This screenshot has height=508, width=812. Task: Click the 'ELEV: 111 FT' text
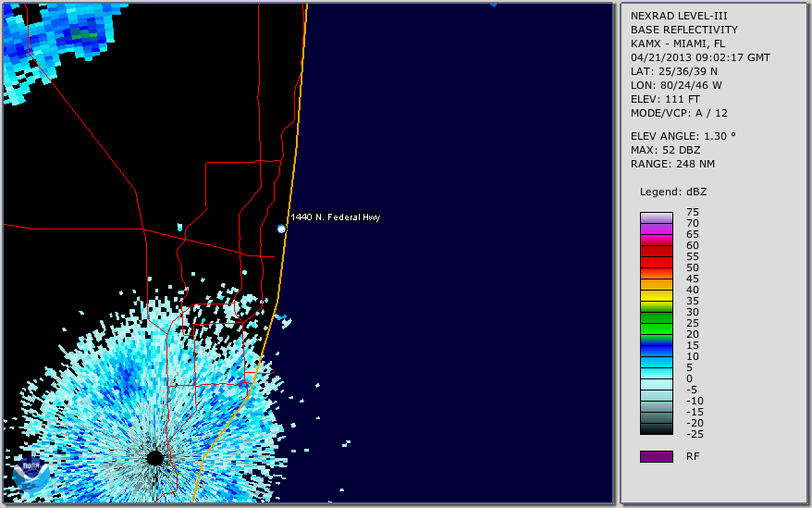665,99
